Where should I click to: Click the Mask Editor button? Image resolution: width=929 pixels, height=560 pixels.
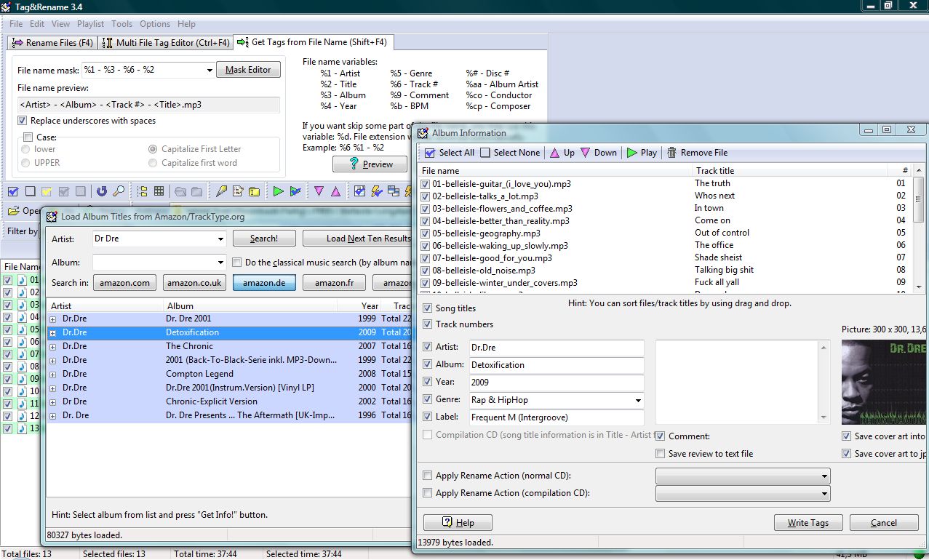(x=248, y=70)
